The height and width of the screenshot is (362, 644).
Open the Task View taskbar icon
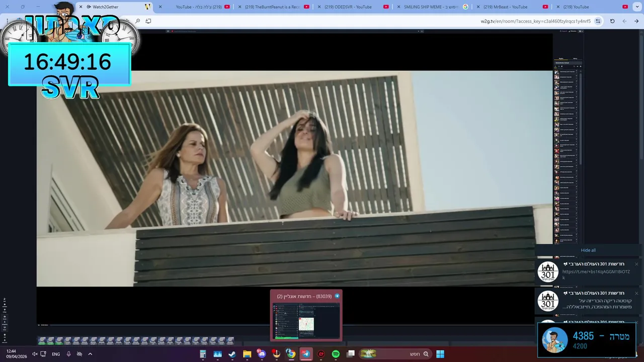[x=351, y=354]
